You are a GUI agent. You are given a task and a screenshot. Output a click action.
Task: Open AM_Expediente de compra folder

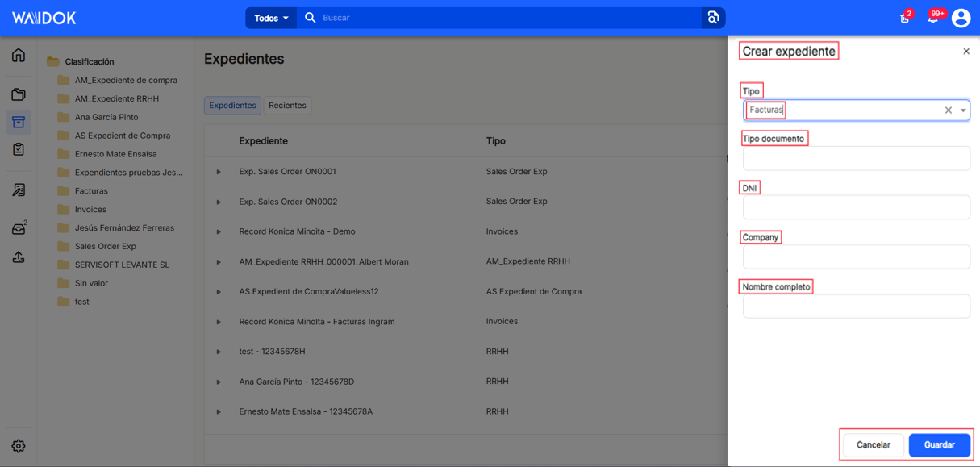pos(118,81)
